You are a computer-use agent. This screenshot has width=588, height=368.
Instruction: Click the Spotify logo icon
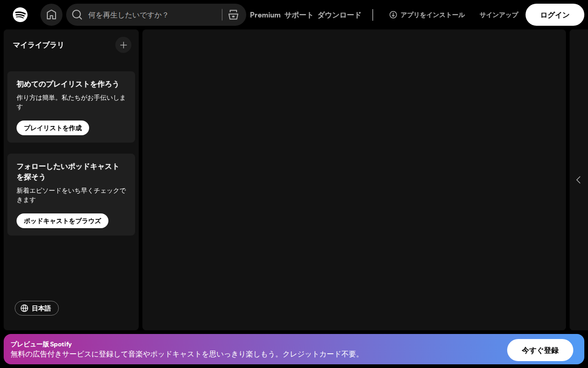20,15
